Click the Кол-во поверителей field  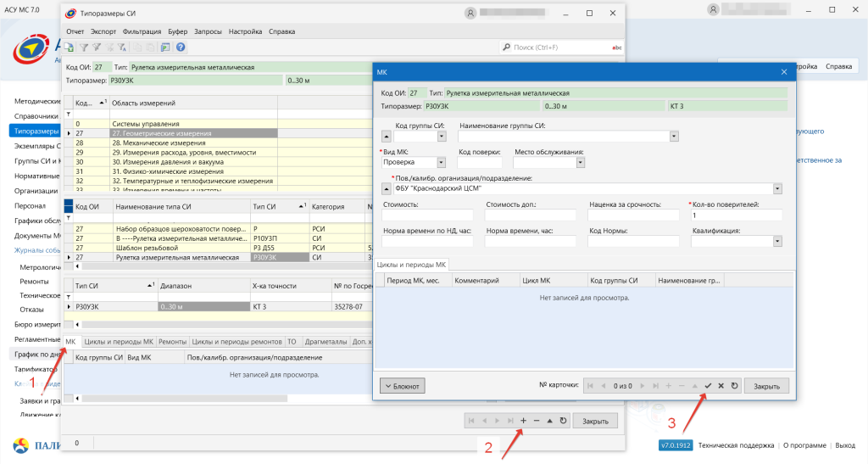[737, 215]
